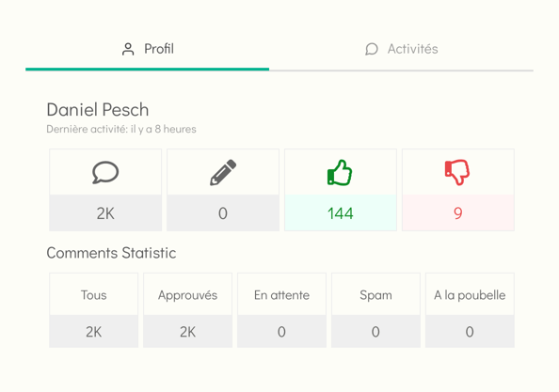Click the Comments Statistic heading
Image resolution: width=559 pixels, height=392 pixels.
click(111, 253)
